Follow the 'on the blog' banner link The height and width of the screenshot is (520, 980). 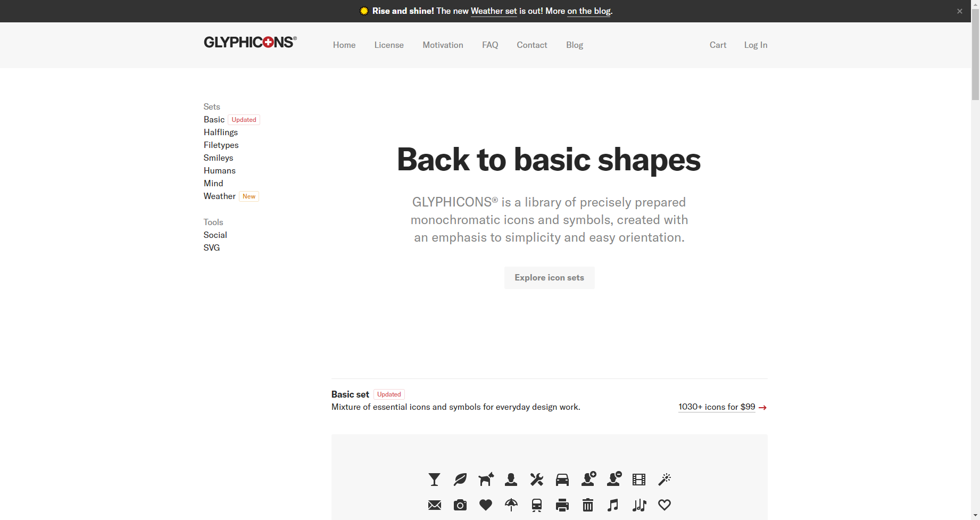click(x=589, y=11)
